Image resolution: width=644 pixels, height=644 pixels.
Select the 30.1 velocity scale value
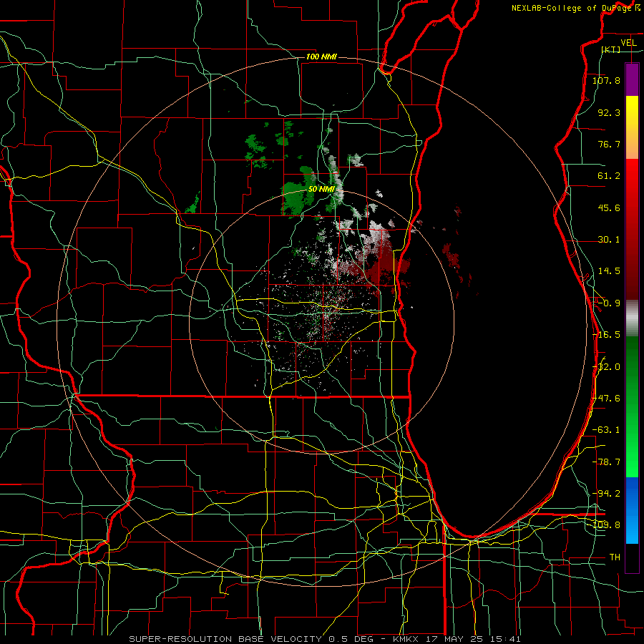coord(609,240)
